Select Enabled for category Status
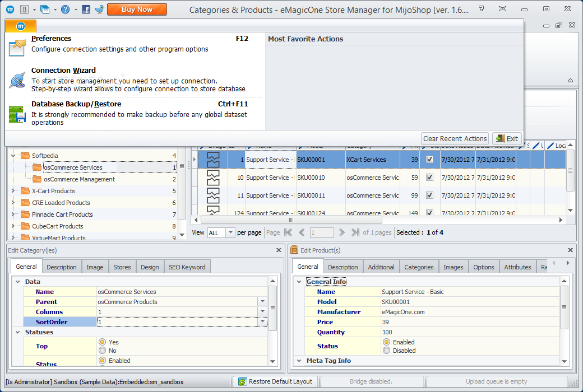Image resolution: width=583 pixels, height=392 pixels. point(102,361)
